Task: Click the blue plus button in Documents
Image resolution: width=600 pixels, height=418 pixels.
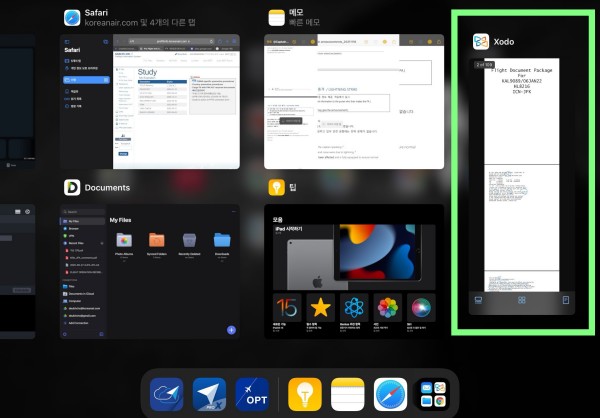Action: (232, 330)
